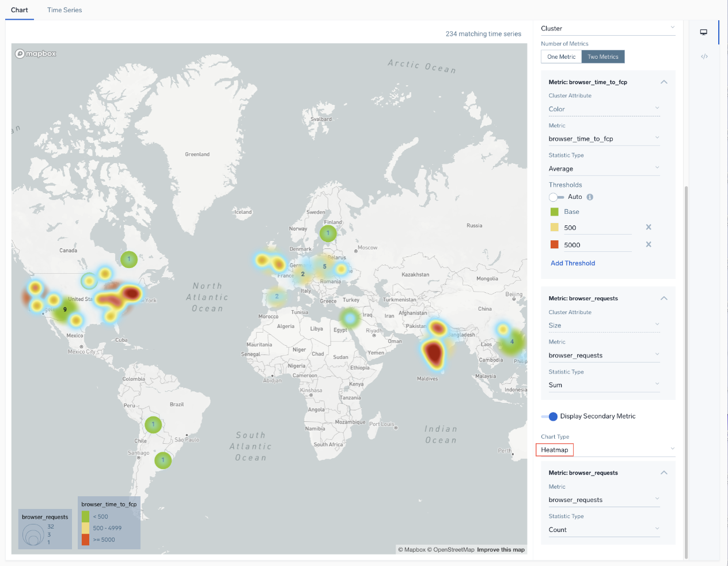The width and height of the screenshot is (728, 566).
Task: Open the chart preview monitor icon
Action: (703, 32)
